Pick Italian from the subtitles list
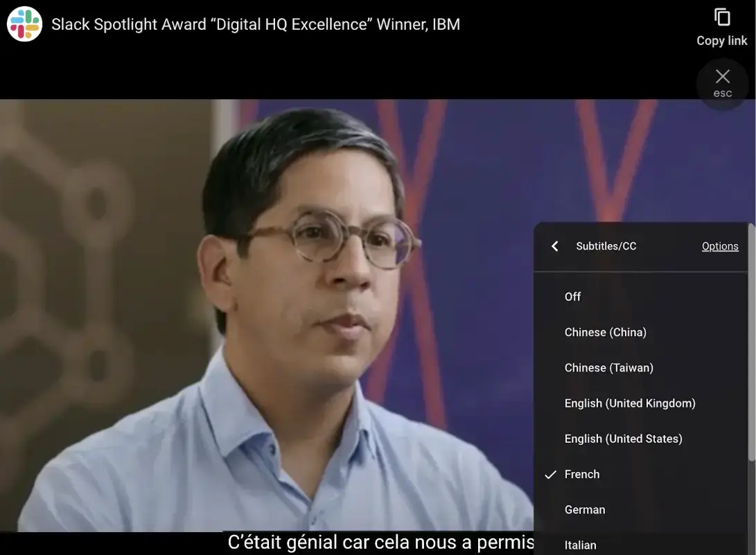This screenshot has width=756, height=555. coord(580,545)
